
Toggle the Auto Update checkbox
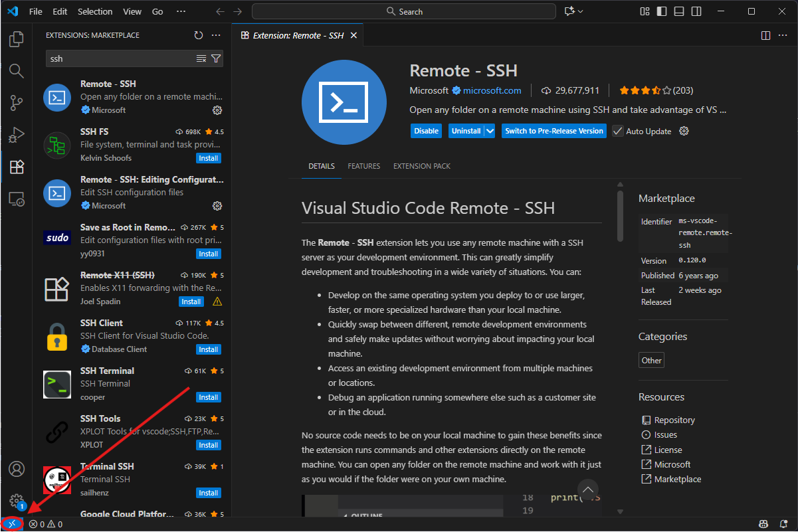point(618,131)
